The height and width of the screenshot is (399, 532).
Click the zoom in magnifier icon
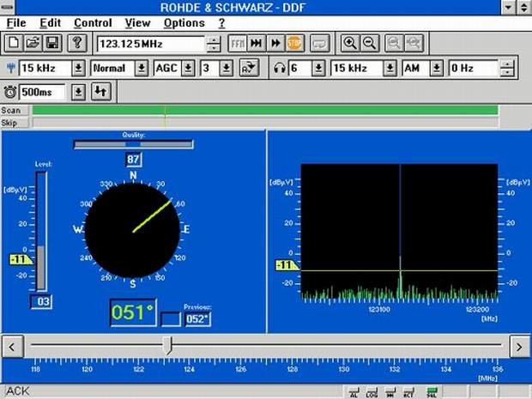[350, 43]
